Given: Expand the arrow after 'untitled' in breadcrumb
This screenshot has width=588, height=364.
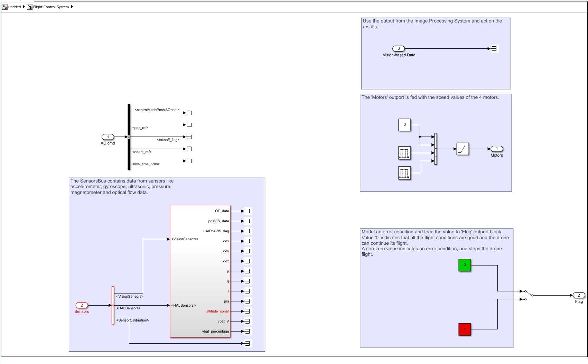Looking at the screenshot, I should [x=24, y=7].
